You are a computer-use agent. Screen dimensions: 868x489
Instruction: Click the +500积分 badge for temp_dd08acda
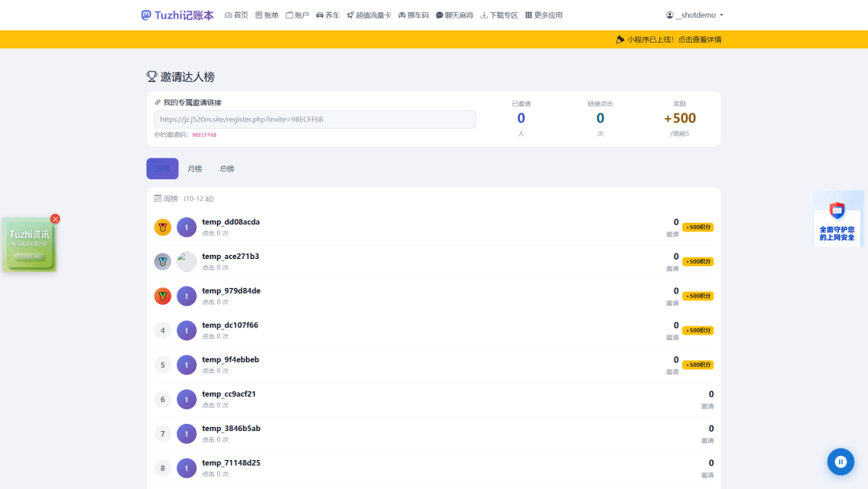pyautogui.click(x=698, y=227)
